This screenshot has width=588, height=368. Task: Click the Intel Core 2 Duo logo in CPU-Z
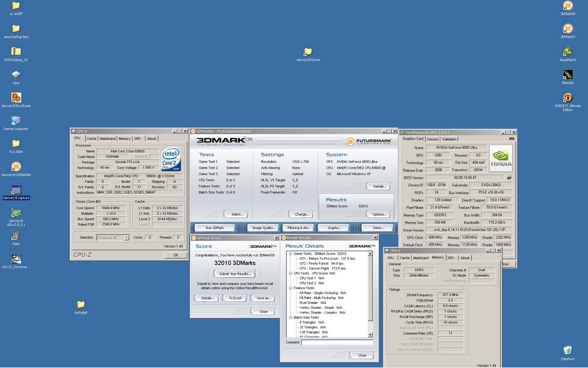171,159
